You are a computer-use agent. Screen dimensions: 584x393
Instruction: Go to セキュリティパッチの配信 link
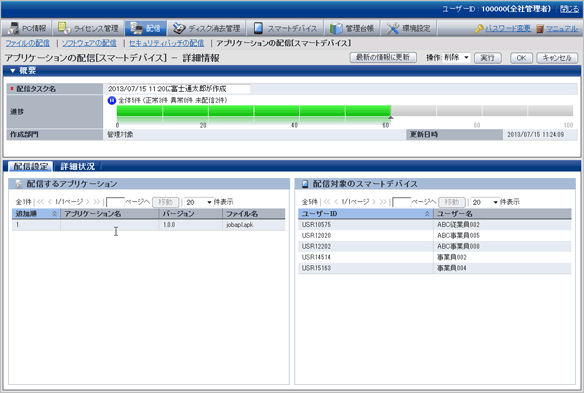[x=166, y=43]
